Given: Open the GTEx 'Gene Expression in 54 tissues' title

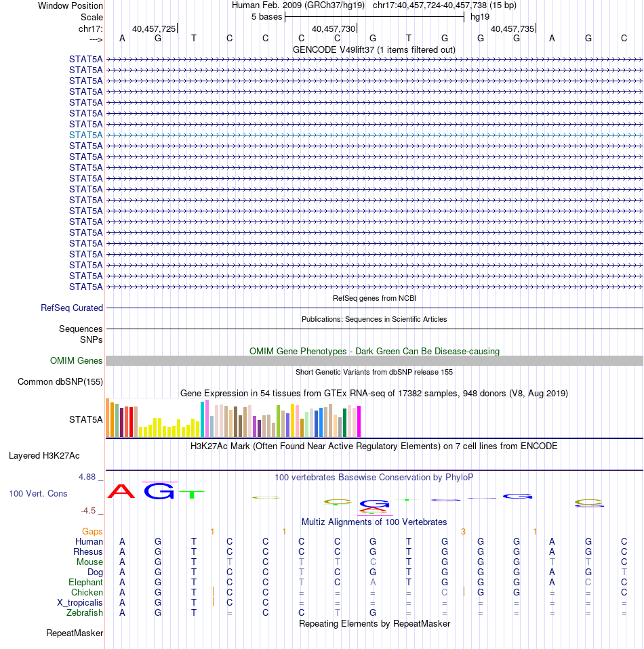Looking at the screenshot, I should [374, 393].
